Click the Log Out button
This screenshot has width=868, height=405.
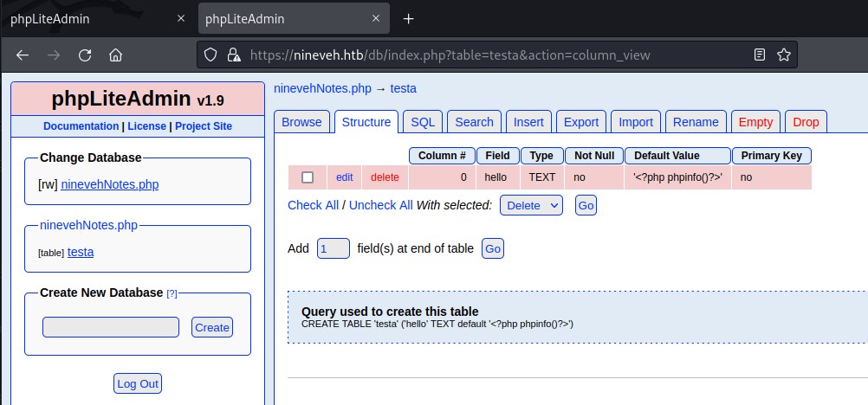click(x=138, y=383)
